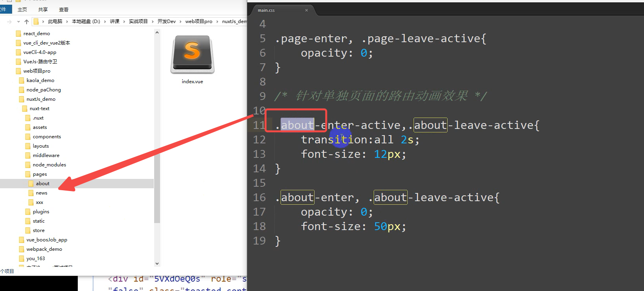Click the folder icon in the address bar
Image resolution: width=644 pixels, height=291 pixels.
coord(36,21)
